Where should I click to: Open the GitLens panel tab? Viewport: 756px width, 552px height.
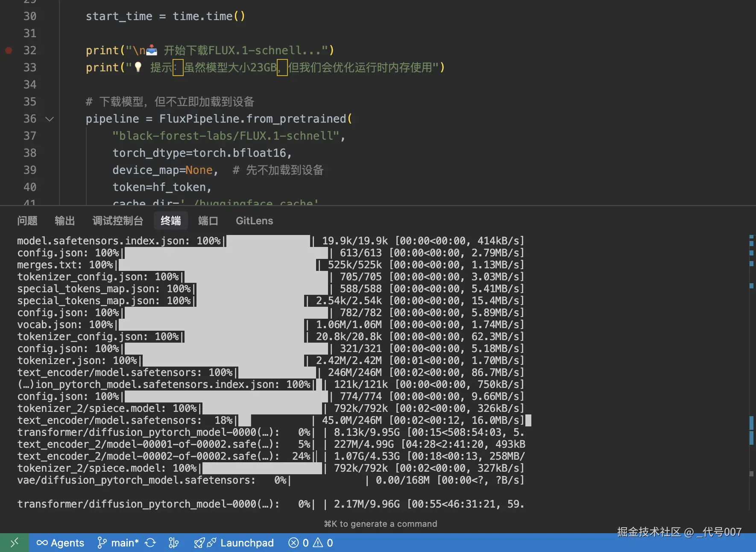coord(254,220)
